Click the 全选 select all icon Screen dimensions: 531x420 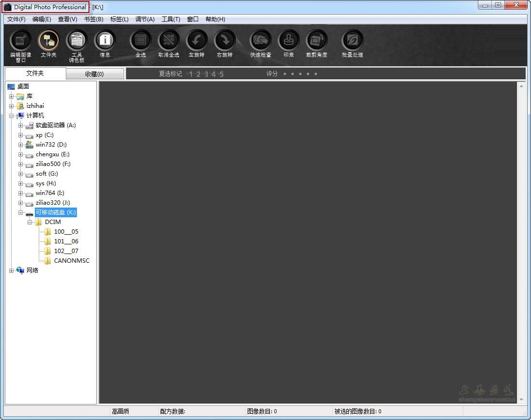click(x=141, y=41)
